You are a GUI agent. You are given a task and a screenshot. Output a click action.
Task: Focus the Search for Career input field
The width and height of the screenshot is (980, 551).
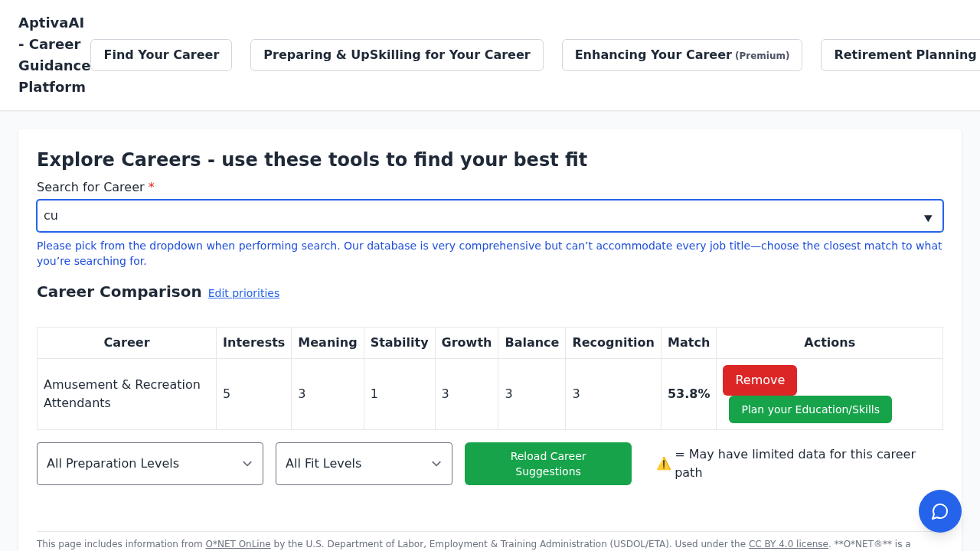(x=475, y=216)
